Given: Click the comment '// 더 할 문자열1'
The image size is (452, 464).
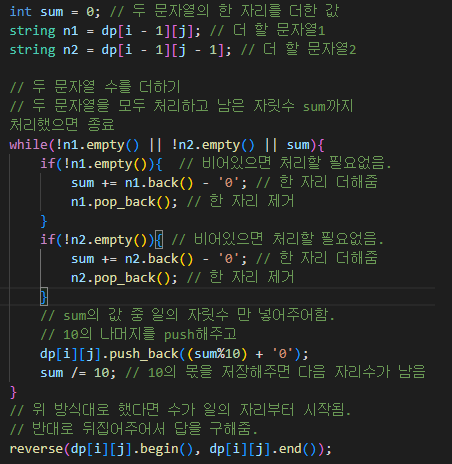Looking at the screenshot, I should 268,31.
